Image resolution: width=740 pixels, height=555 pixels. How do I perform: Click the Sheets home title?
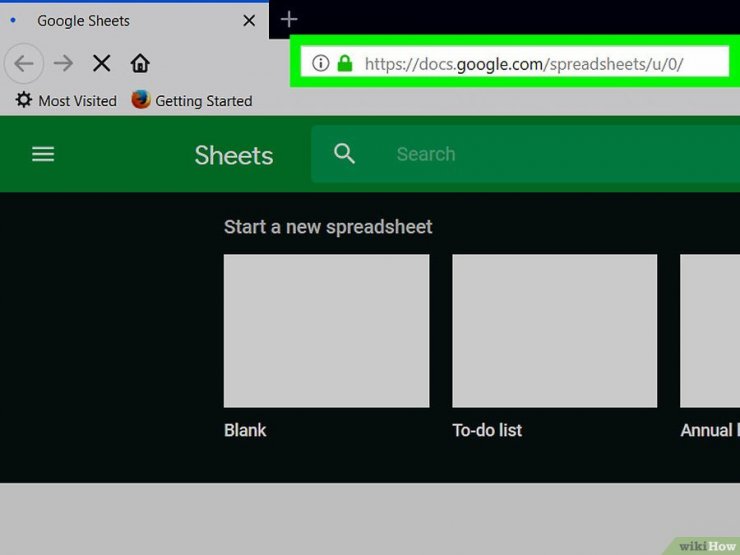pos(234,155)
